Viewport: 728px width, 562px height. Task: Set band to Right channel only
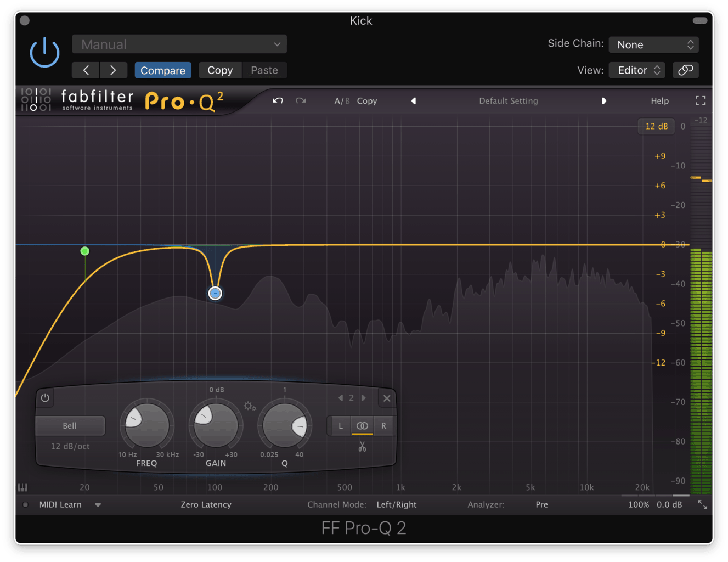(x=383, y=426)
